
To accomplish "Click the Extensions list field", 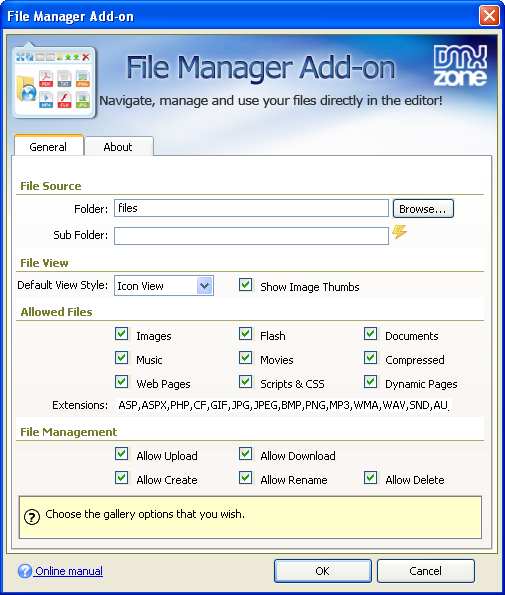I will point(284,405).
